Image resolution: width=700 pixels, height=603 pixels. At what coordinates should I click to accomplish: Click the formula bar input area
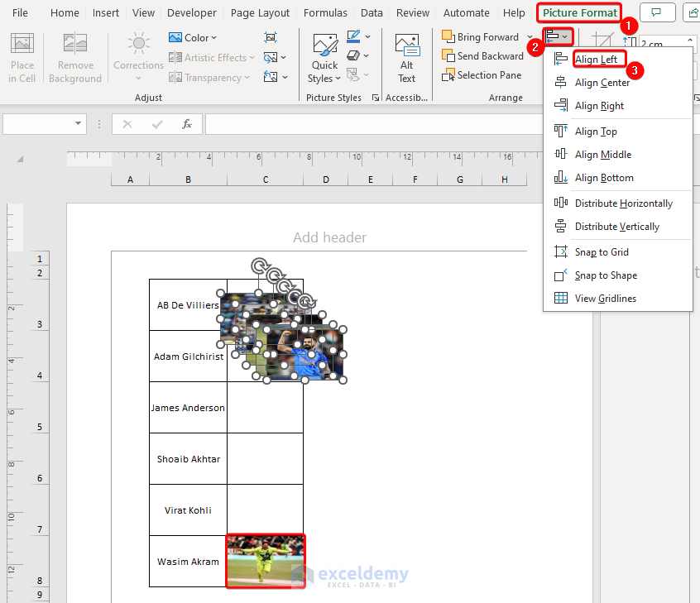(374, 123)
